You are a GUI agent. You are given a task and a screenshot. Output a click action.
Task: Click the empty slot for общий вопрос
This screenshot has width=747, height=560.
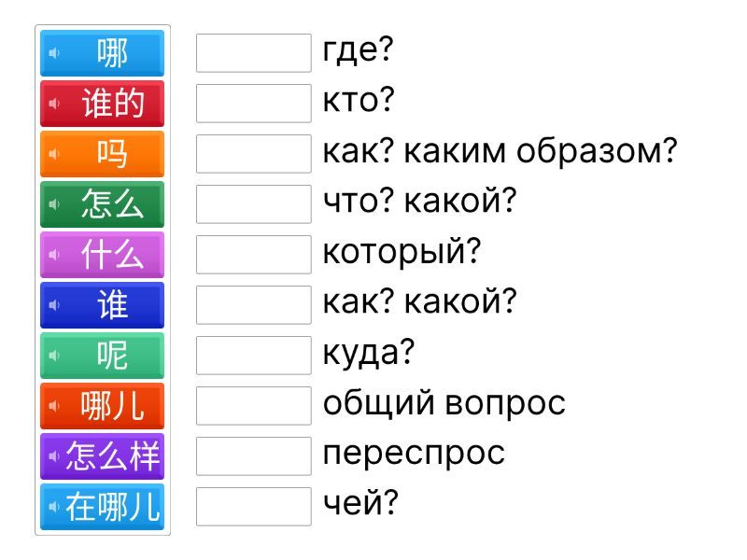(x=253, y=406)
